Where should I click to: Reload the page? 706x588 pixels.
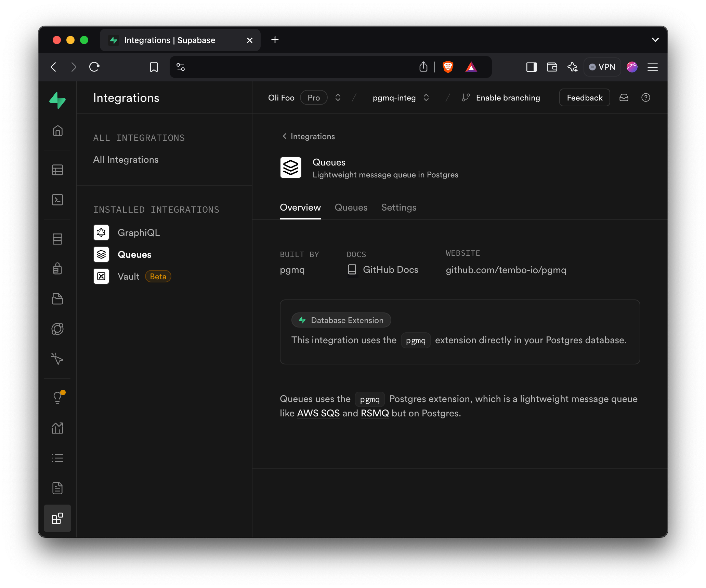(x=94, y=67)
